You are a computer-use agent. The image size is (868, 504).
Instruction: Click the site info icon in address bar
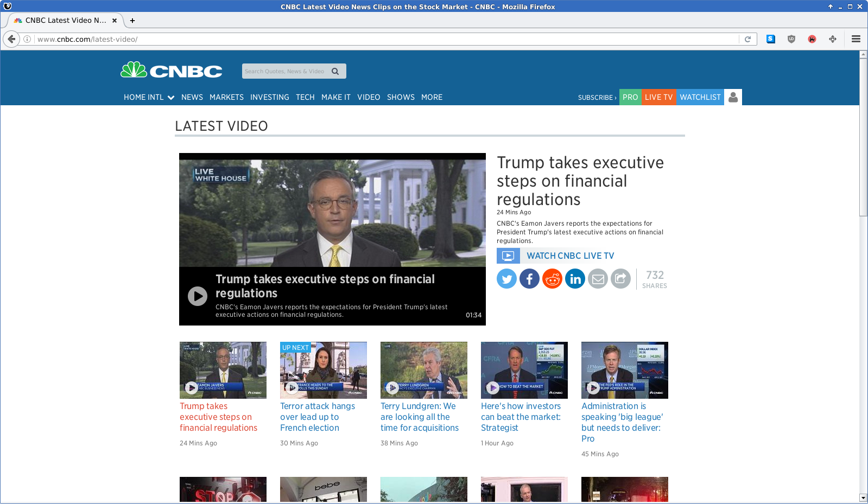pyautogui.click(x=27, y=39)
